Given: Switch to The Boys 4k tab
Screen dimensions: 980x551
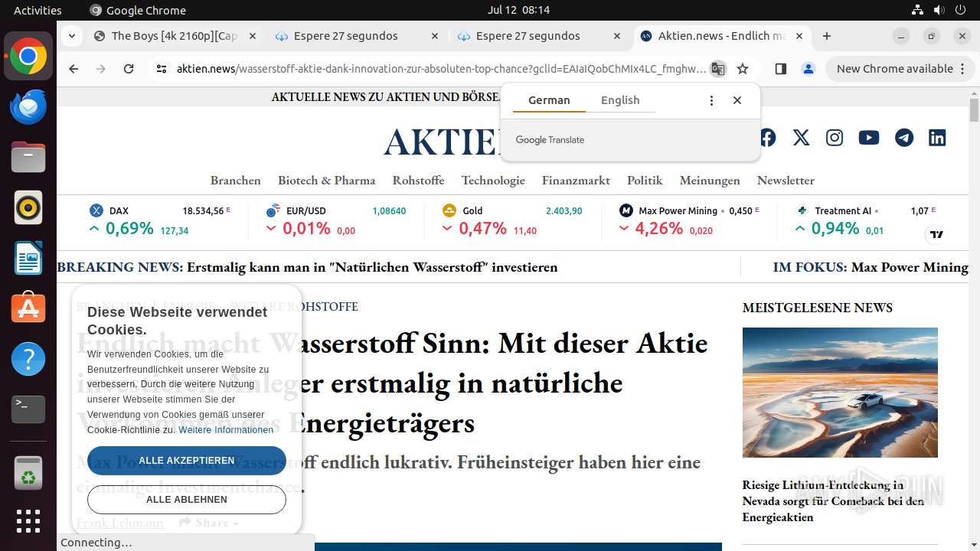Looking at the screenshot, I should click(x=175, y=36).
